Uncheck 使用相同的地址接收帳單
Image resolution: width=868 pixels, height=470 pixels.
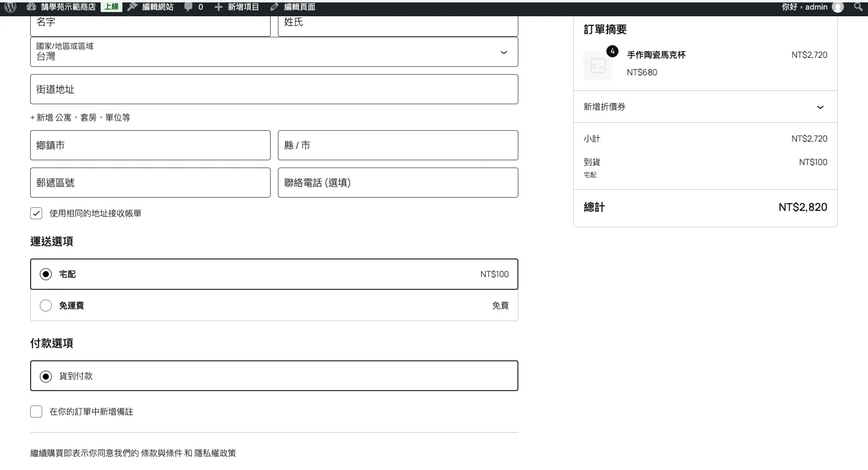36,213
